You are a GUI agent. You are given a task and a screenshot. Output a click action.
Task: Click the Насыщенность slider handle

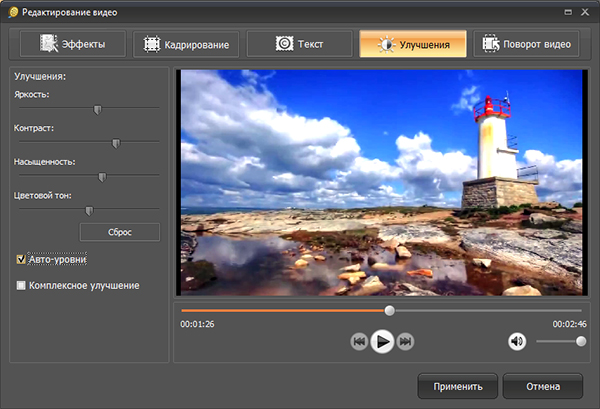click(x=102, y=177)
